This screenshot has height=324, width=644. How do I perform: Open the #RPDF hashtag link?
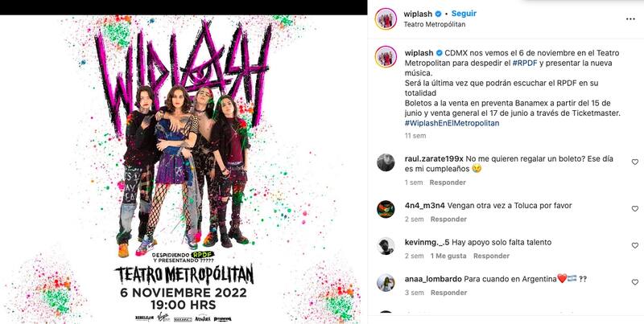[525, 64]
